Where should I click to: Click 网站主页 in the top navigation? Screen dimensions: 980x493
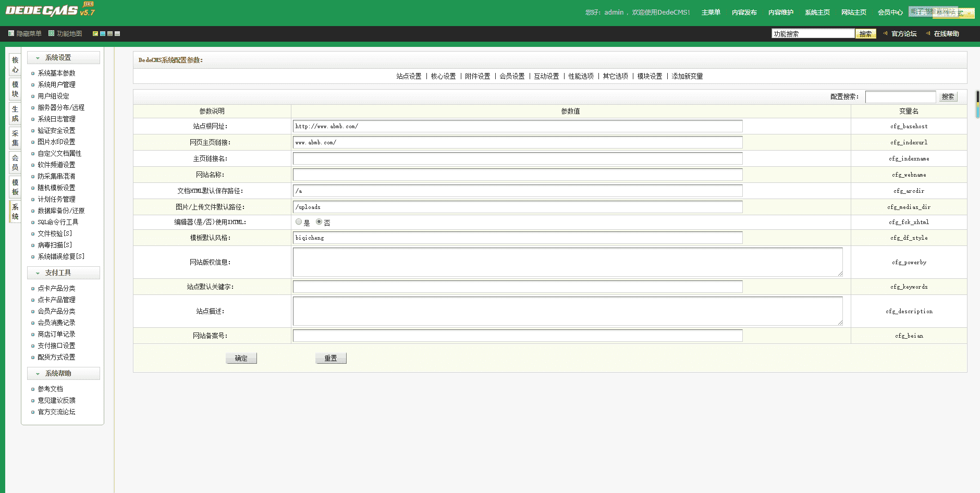pos(854,13)
